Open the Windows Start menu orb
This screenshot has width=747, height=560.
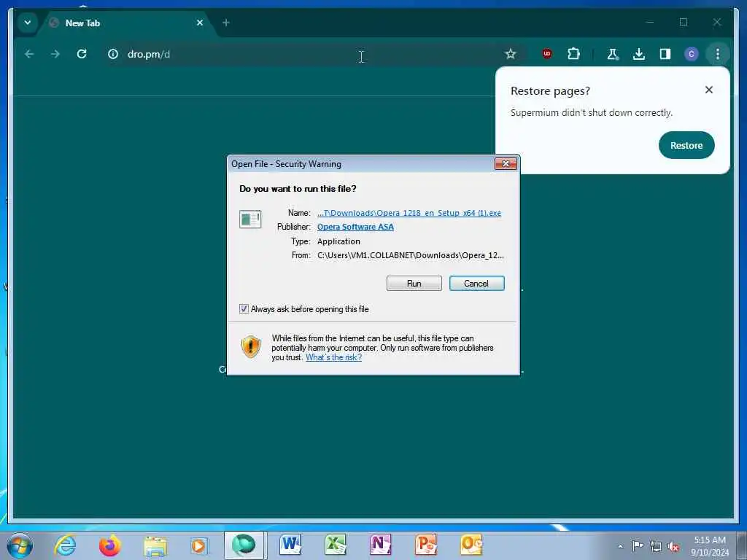pyautogui.click(x=20, y=545)
